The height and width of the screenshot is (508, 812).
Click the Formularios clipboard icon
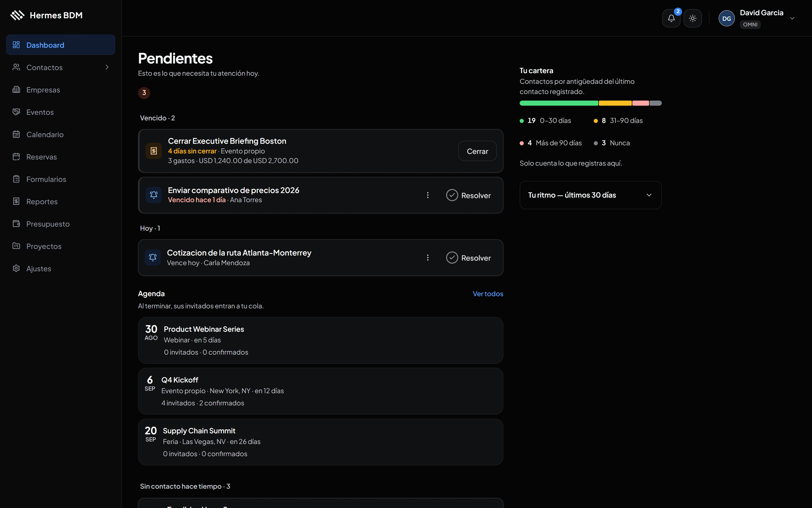(x=16, y=179)
